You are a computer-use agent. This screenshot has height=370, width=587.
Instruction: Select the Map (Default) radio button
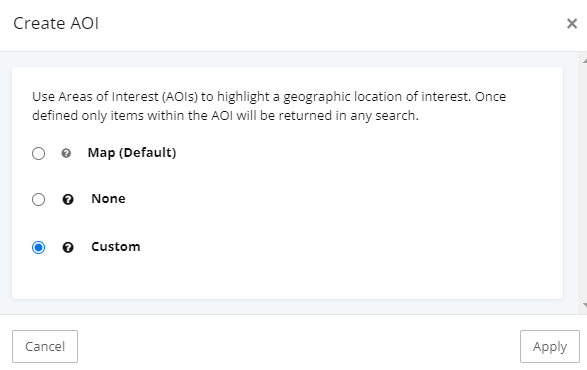pos(38,153)
